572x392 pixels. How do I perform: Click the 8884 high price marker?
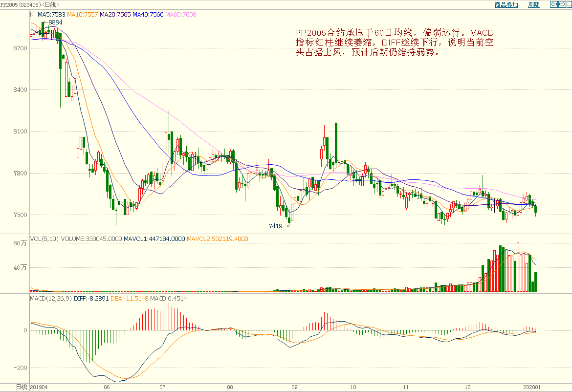pyautogui.click(x=55, y=22)
